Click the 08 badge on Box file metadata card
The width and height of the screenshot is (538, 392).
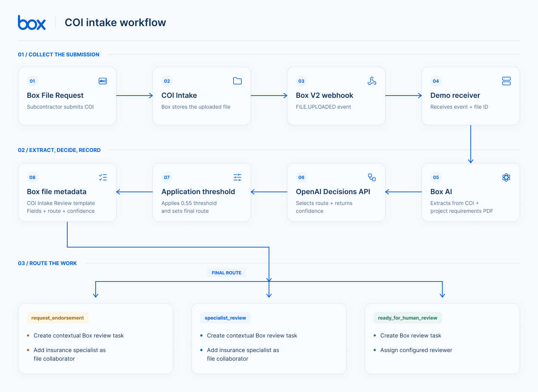pos(33,177)
